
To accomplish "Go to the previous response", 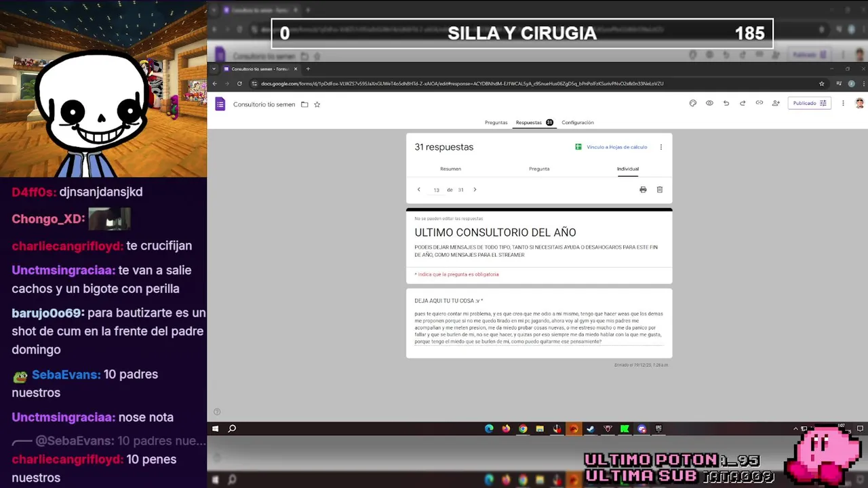I will coord(418,190).
